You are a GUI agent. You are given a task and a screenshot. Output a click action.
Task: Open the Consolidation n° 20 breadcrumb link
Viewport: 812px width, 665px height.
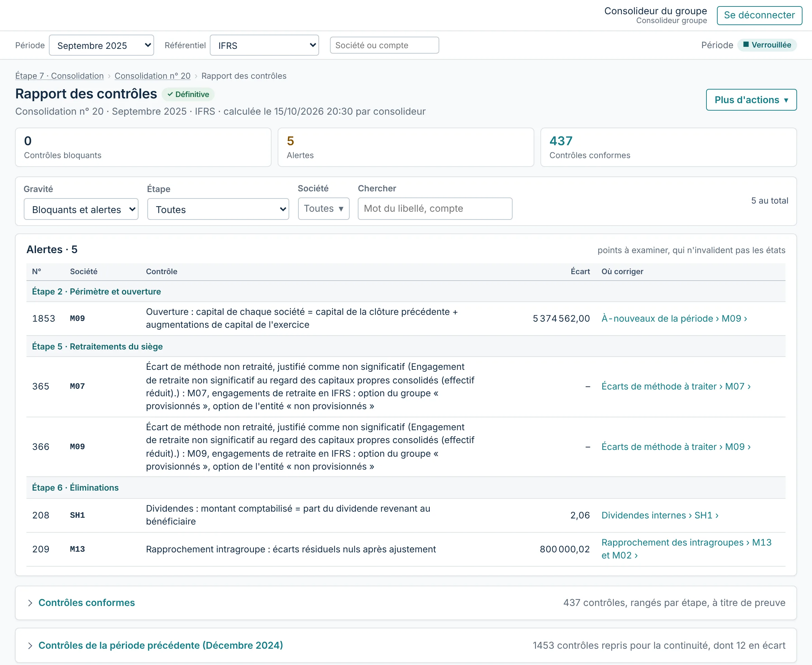(x=152, y=76)
